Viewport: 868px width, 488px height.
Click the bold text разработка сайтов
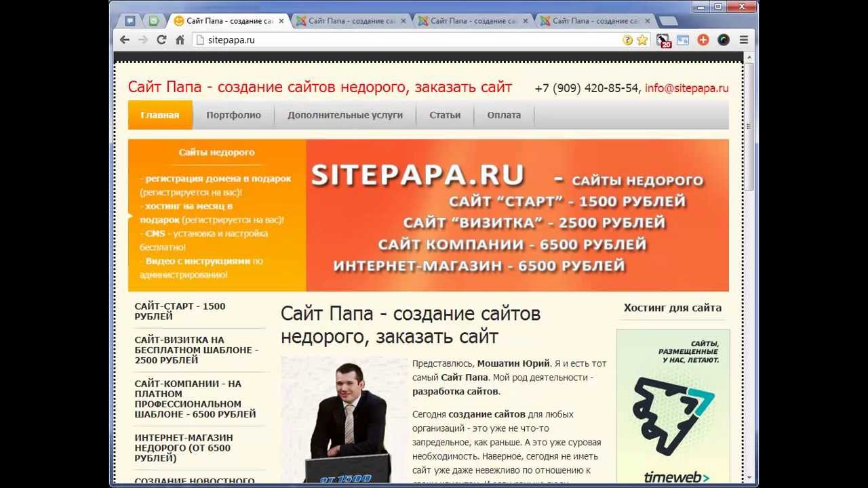[456, 391]
